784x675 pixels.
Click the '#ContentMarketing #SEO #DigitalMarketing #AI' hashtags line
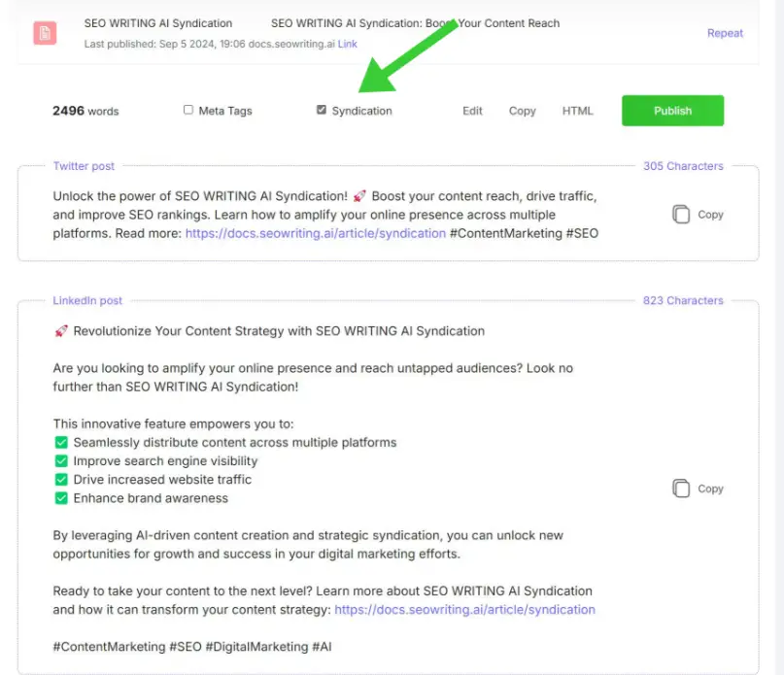(192, 647)
